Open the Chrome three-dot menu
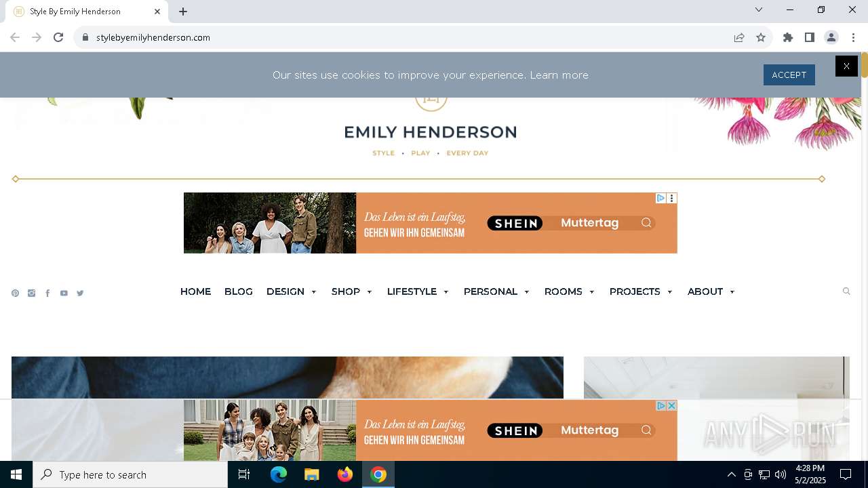 coord(853,37)
